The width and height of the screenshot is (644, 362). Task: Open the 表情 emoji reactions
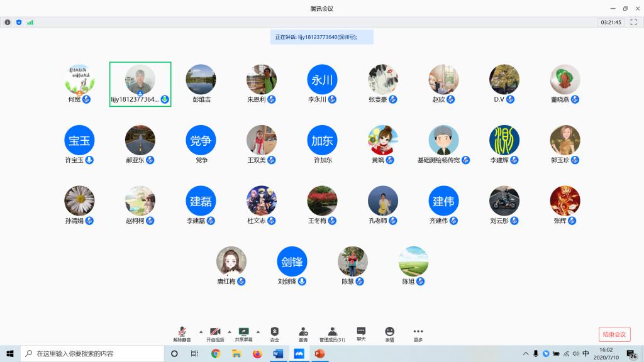pyautogui.click(x=390, y=333)
